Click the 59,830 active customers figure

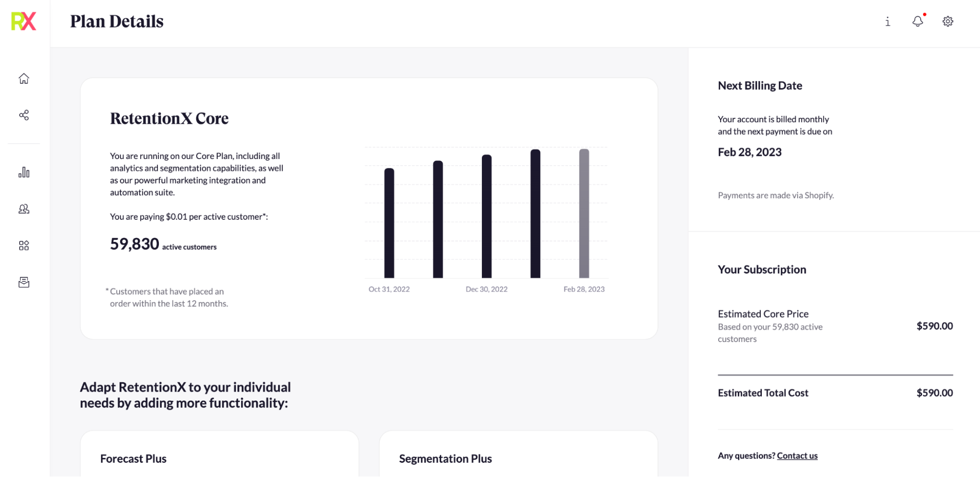tap(134, 244)
